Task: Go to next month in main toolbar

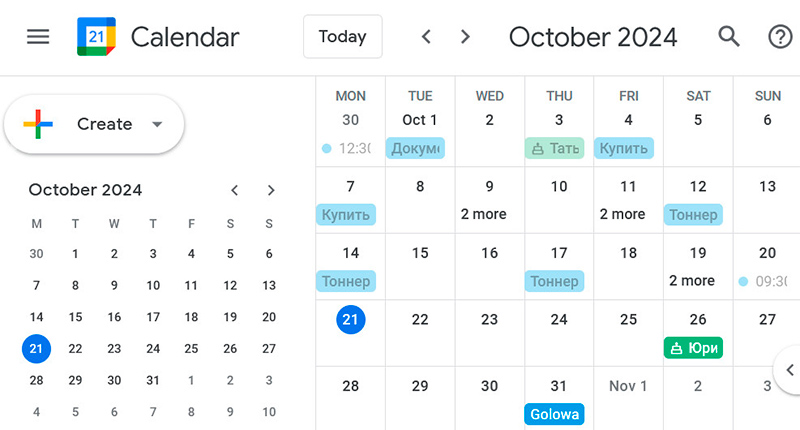Action: pos(465,37)
